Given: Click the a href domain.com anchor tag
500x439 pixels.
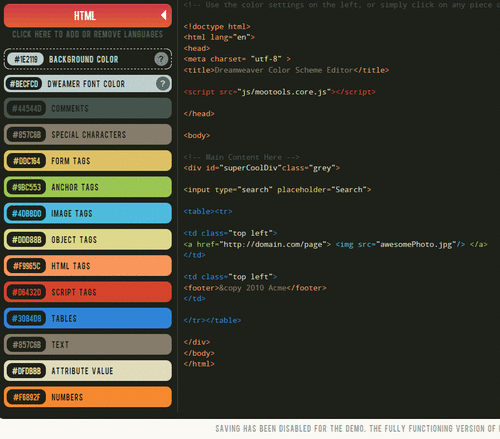Looking at the screenshot, I should point(257,244).
